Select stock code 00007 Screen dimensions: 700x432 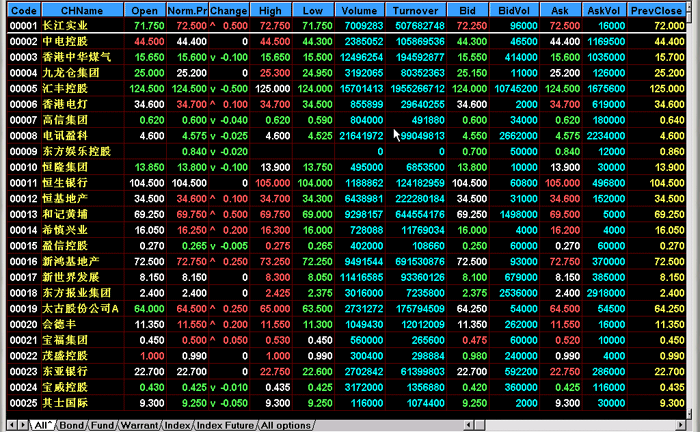tap(24, 120)
